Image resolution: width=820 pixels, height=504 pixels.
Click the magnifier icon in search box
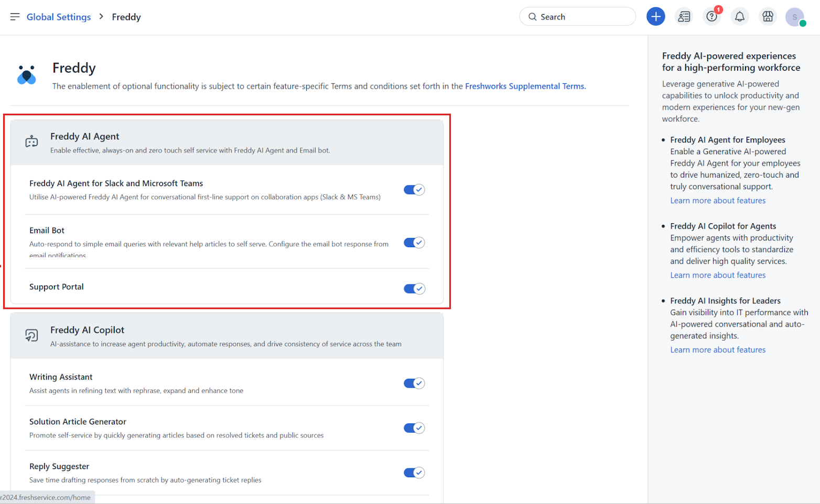pos(532,17)
